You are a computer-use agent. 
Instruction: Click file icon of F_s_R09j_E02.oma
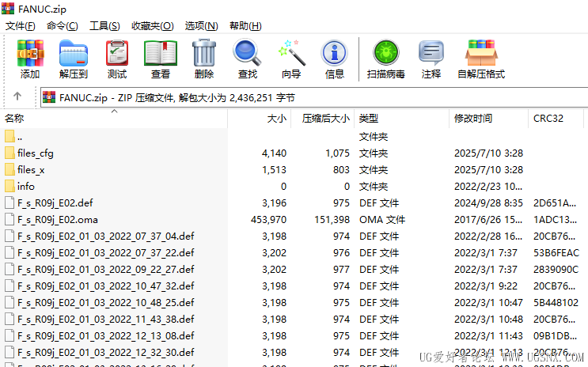[9, 220]
